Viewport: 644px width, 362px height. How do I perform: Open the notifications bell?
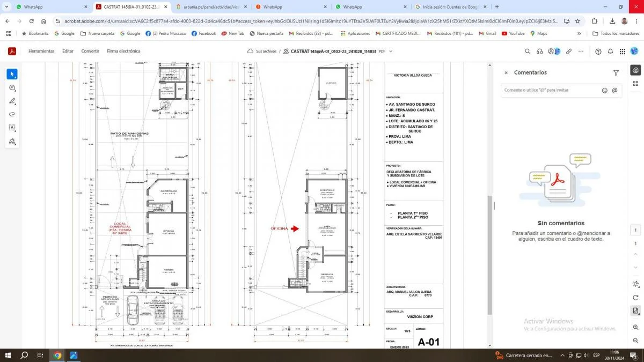610,51
